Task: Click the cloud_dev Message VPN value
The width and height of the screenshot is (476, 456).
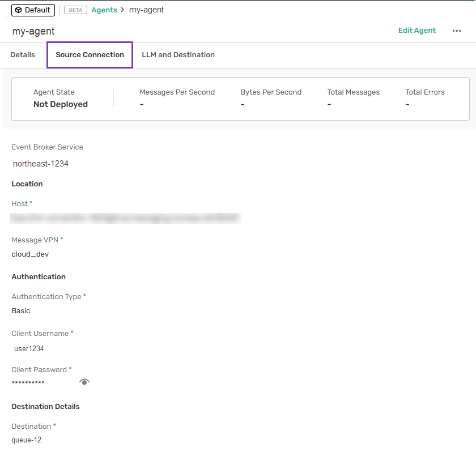Action: [30, 254]
